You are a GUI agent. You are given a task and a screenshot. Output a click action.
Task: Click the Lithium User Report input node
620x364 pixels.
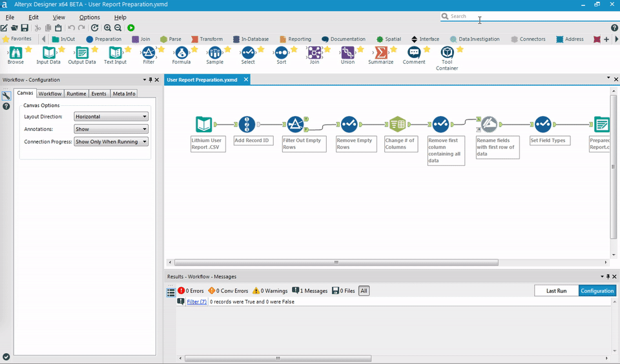pos(204,124)
